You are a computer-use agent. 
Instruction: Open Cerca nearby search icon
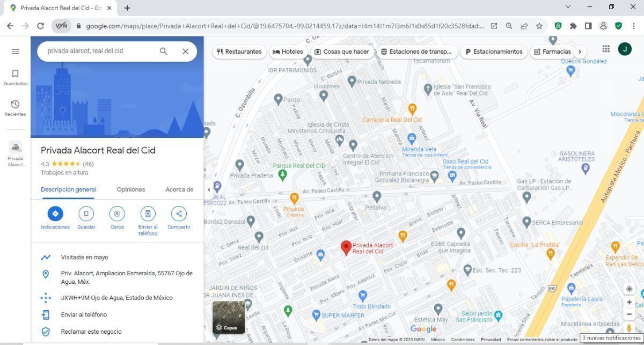[x=117, y=214]
